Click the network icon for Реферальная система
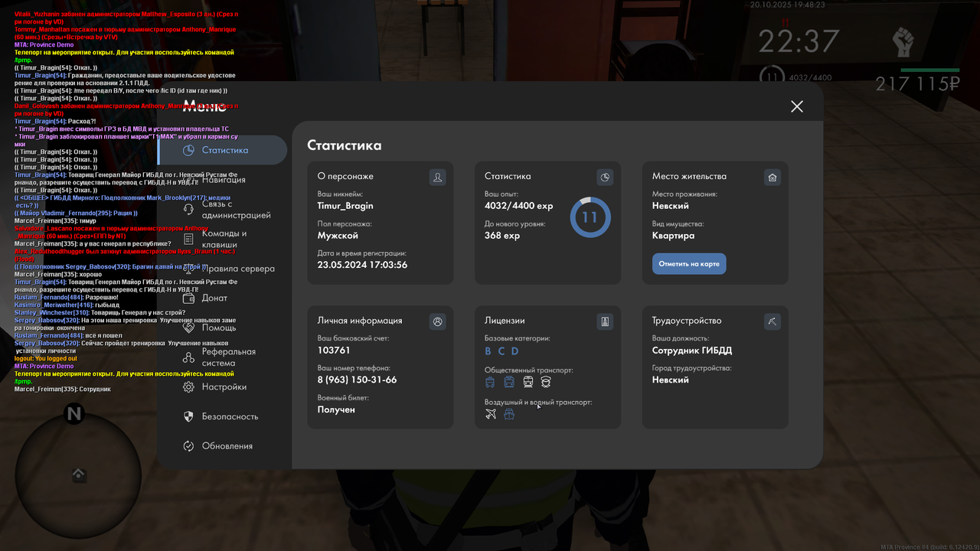The height and width of the screenshot is (551, 980). click(x=188, y=357)
